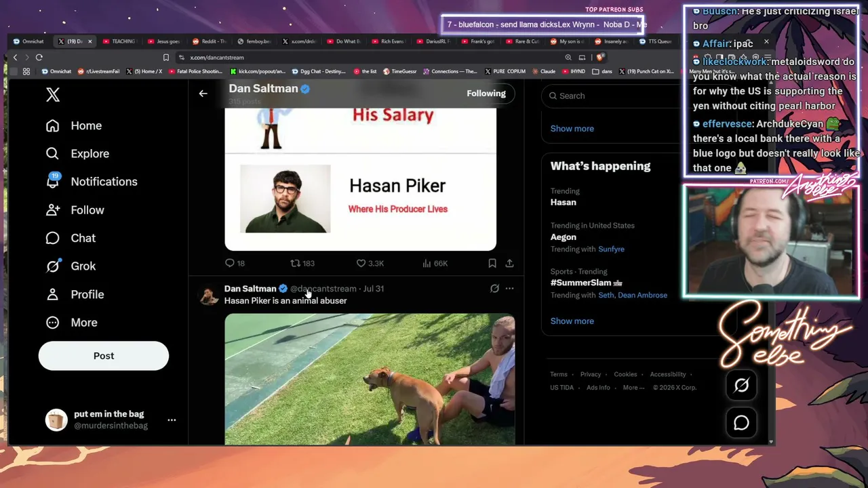Image resolution: width=868 pixels, height=488 pixels.
Task: Go to Home in the X sidebar
Action: pos(73,125)
